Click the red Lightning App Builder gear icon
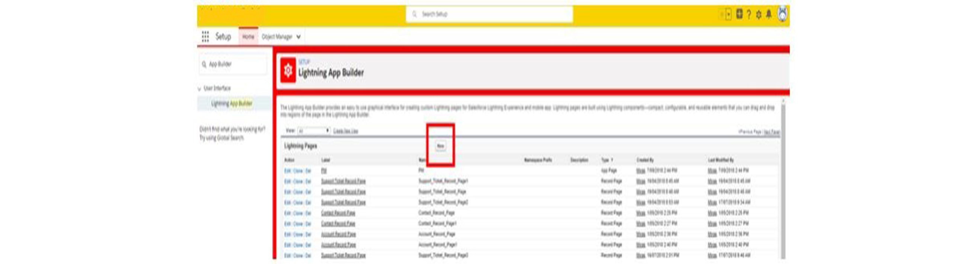 (x=288, y=70)
